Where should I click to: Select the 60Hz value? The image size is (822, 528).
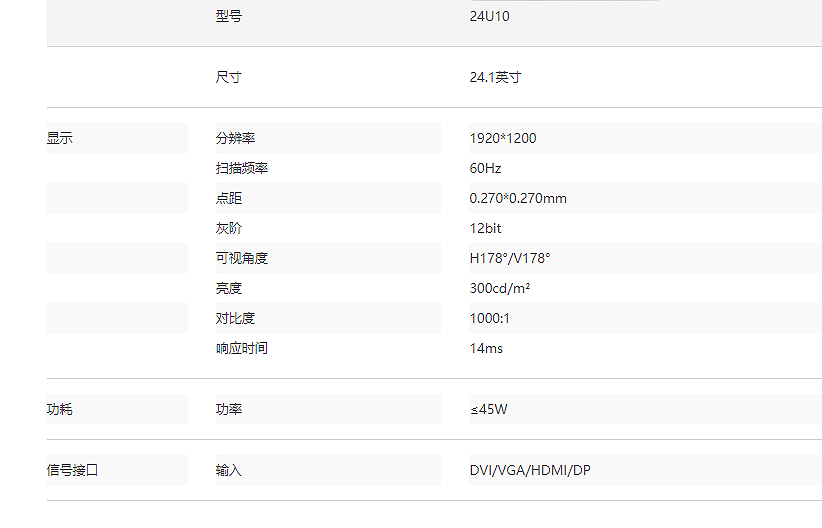tap(485, 168)
